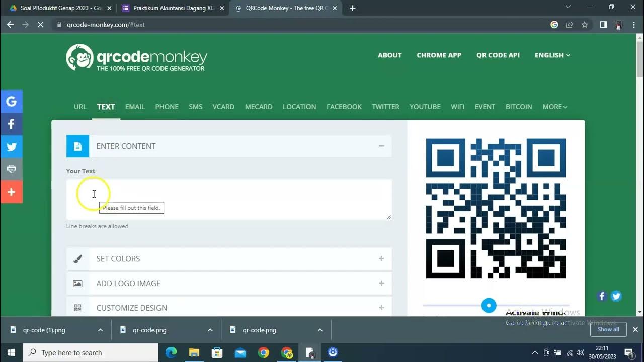This screenshot has height=362, width=644.
Task: Click the small Twitter icon under QR code
Action: (616, 296)
